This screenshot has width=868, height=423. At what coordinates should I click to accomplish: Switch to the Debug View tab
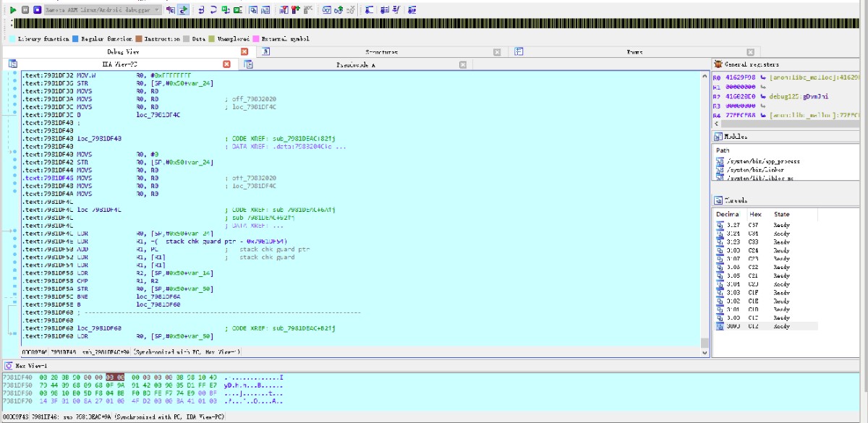tap(123, 52)
